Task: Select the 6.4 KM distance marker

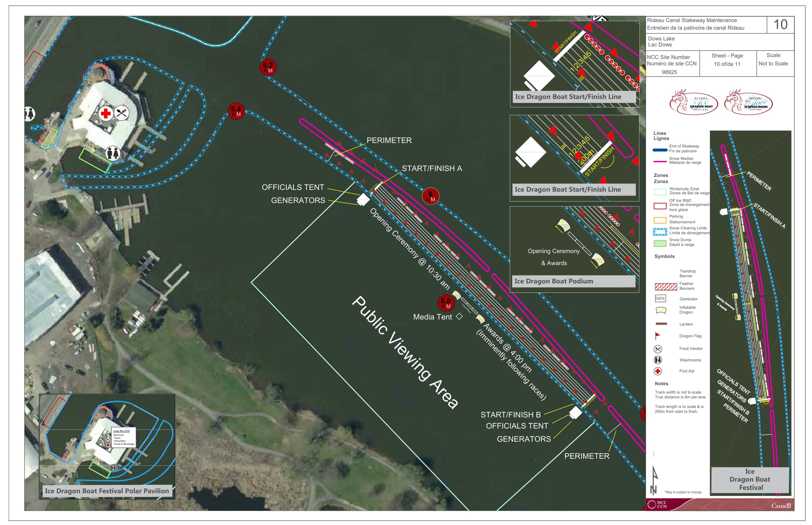Action: click(236, 111)
